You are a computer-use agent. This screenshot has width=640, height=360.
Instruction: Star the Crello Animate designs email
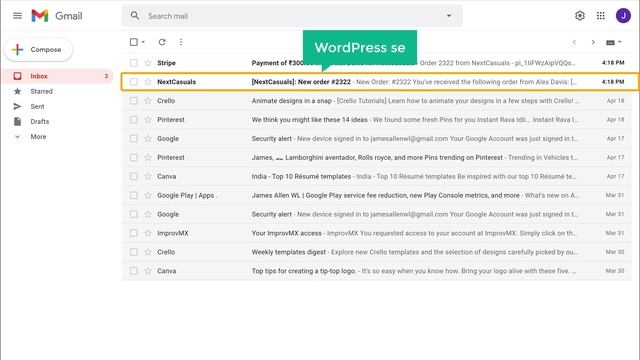tap(148, 100)
